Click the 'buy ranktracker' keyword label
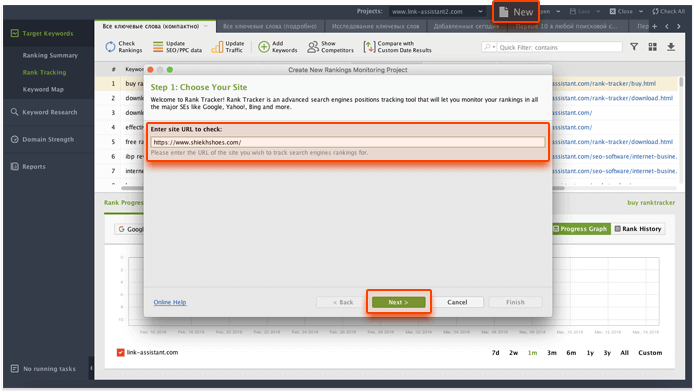Viewport: 694px width, 392px height. (x=651, y=203)
